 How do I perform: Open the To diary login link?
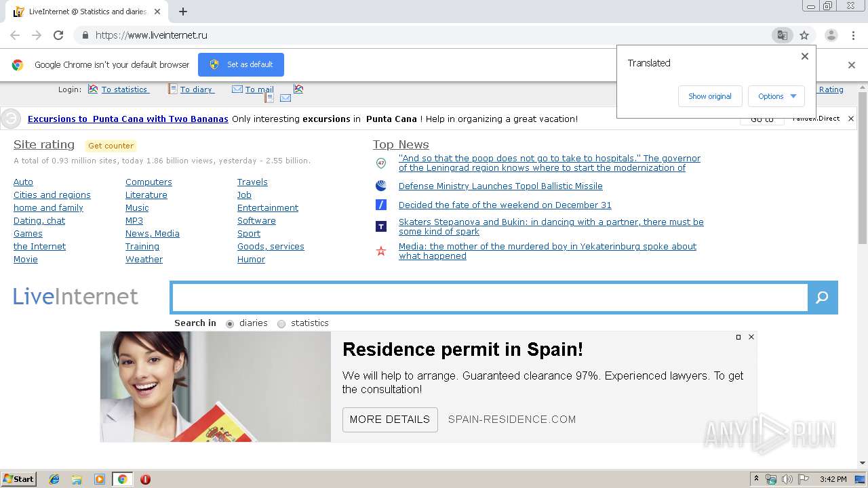point(196,89)
